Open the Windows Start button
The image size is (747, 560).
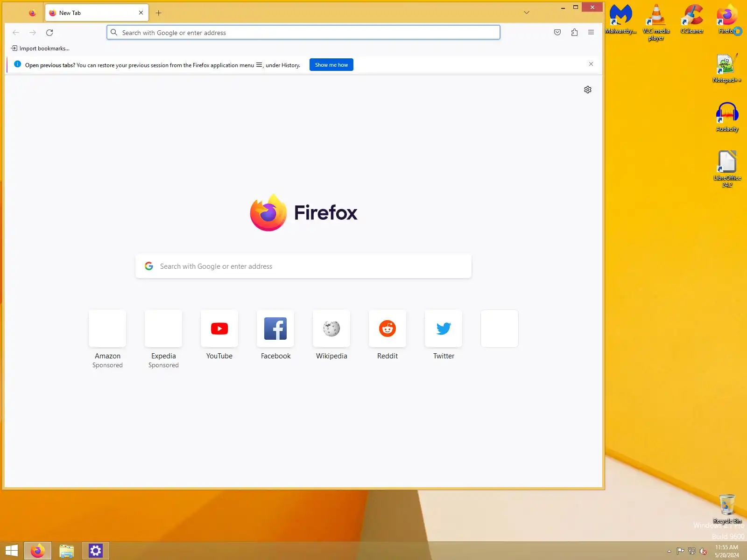click(x=11, y=551)
